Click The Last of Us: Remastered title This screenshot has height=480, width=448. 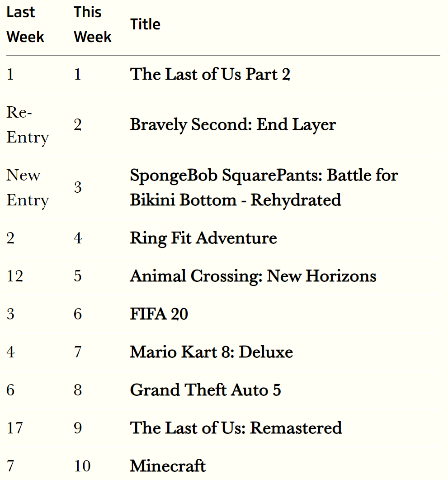236,428
